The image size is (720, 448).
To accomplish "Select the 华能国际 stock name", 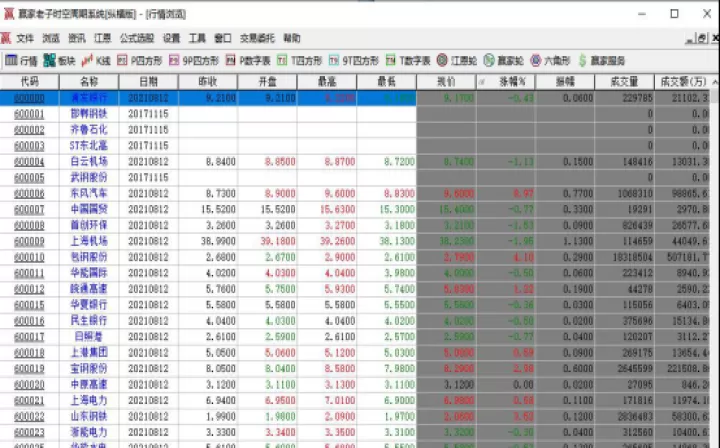I will click(x=89, y=273).
